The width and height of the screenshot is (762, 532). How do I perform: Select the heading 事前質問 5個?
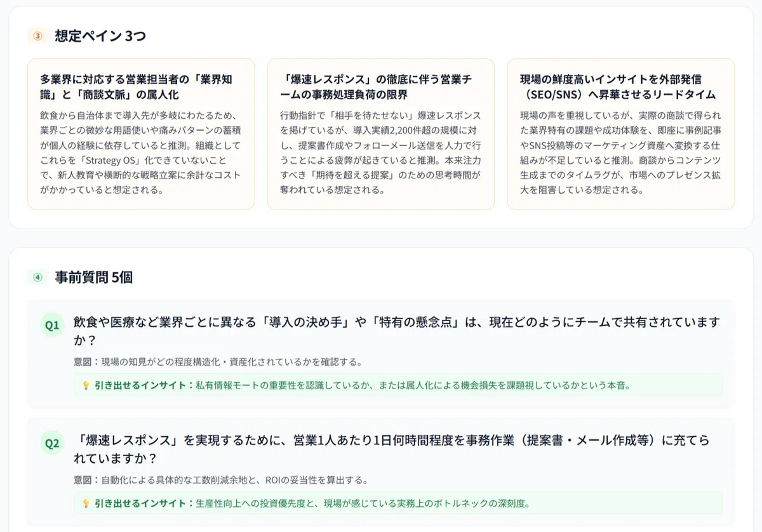click(x=94, y=277)
